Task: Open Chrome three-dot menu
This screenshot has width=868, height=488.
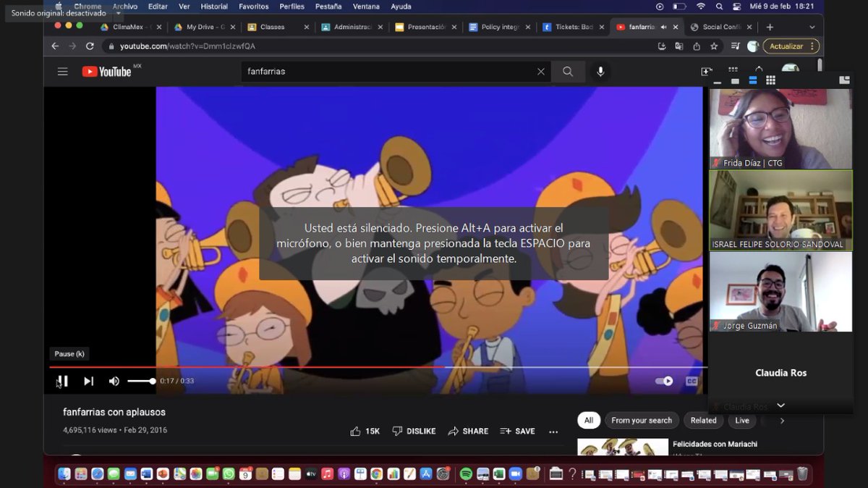Action: point(813,46)
